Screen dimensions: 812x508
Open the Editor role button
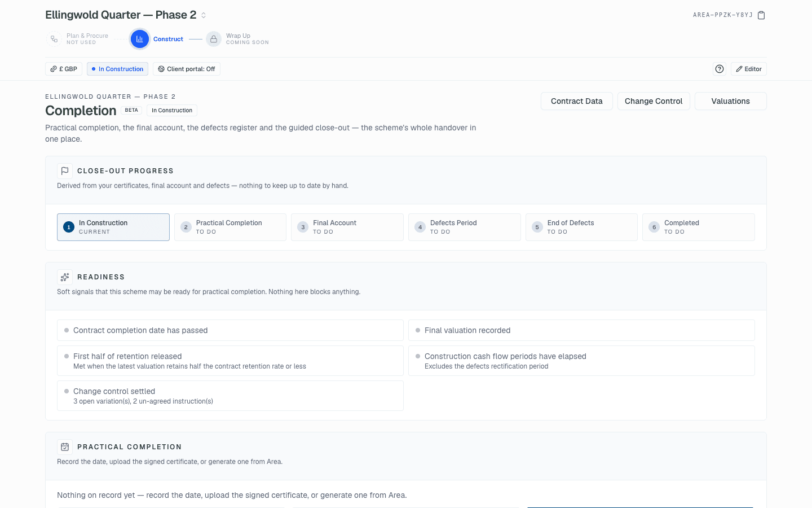point(749,69)
